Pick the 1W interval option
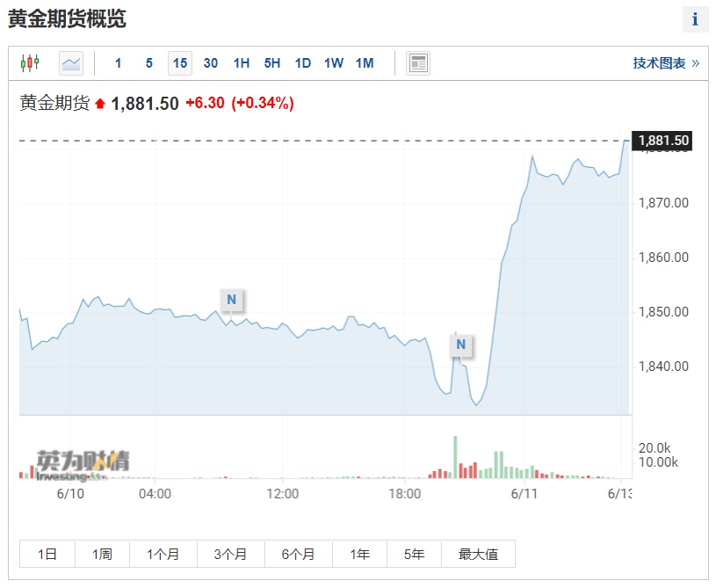716x588 pixels. pos(334,63)
